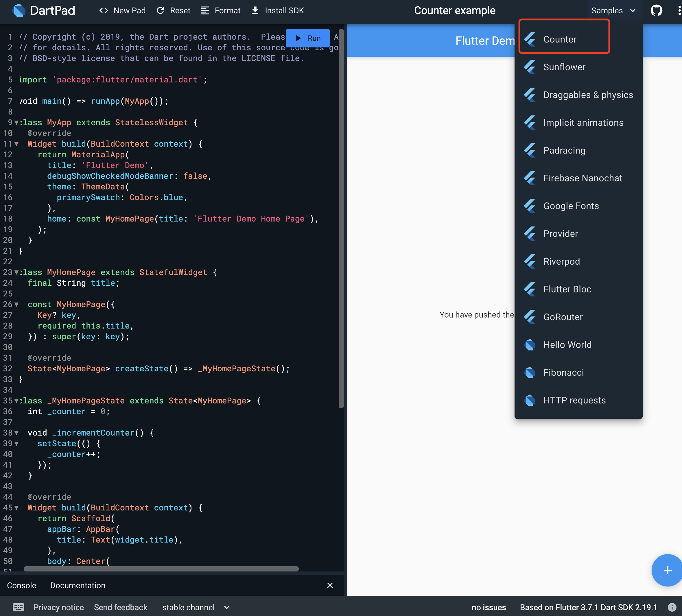
Task: Select the Riverpod sample
Action: pos(578,261)
